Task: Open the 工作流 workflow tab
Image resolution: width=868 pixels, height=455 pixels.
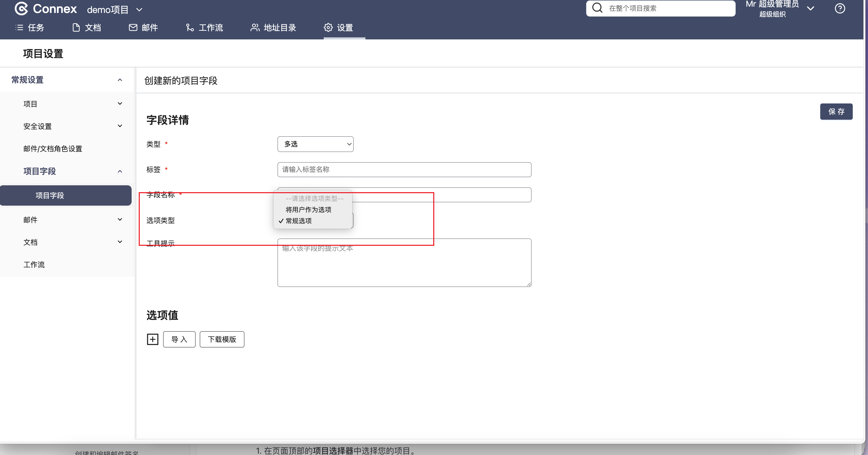Action: click(205, 28)
